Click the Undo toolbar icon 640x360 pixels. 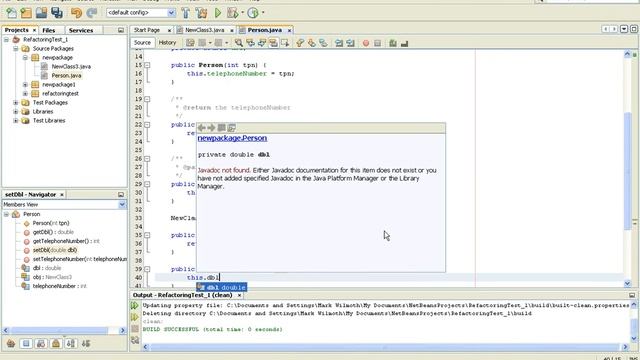click(x=76, y=13)
